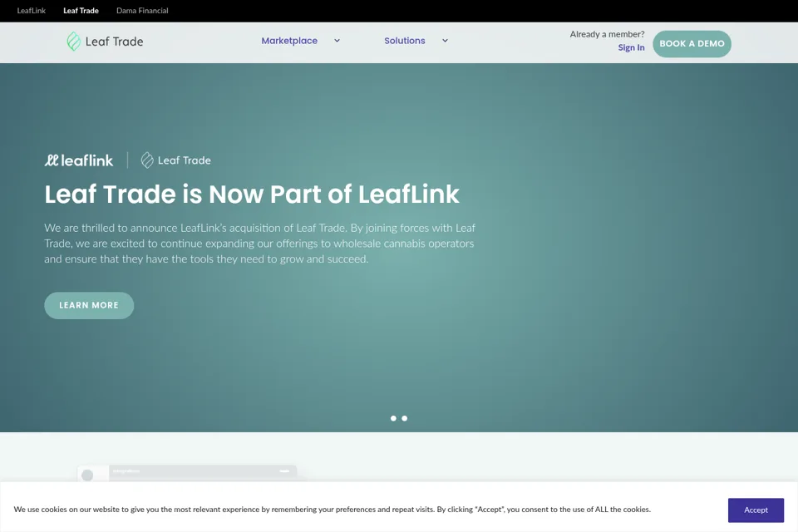Viewport: 798px width, 532px height.
Task: Click the Sign In link
Action: pos(631,47)
